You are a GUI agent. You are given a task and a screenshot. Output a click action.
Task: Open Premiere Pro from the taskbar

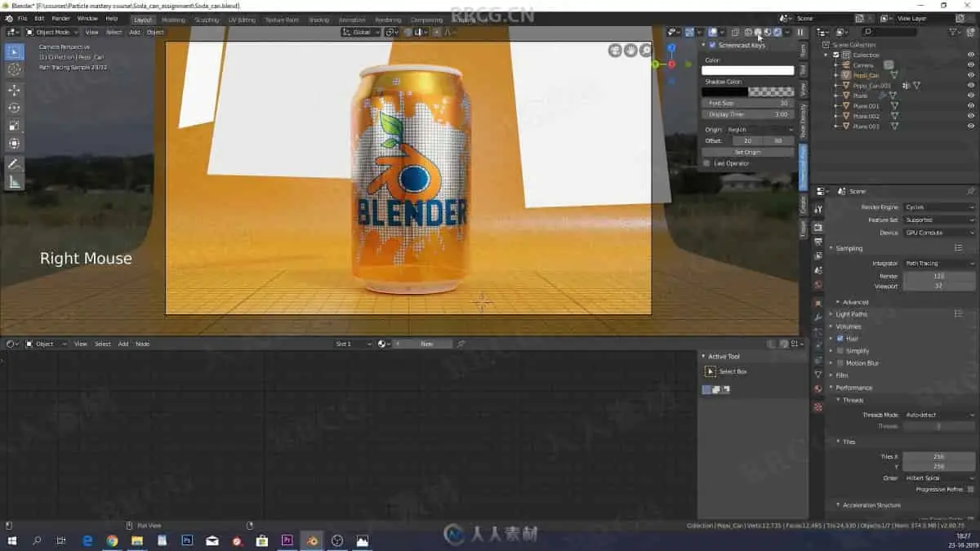point(287,540)
